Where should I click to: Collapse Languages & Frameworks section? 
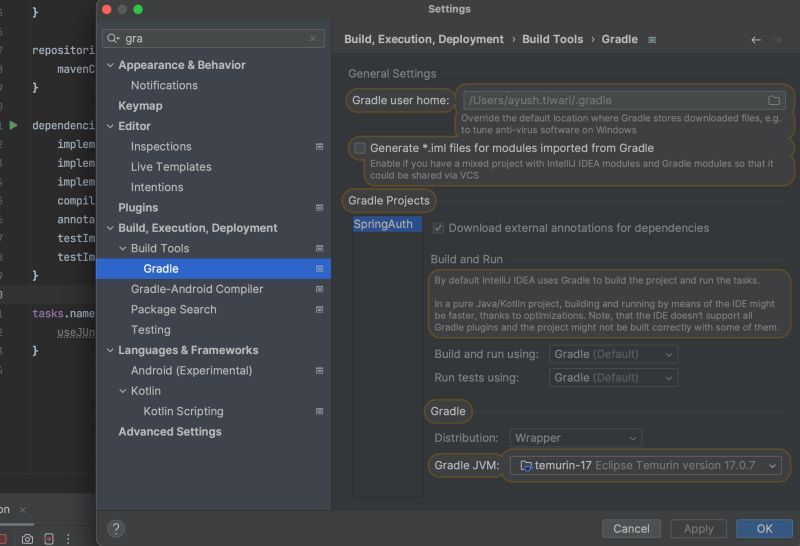[x=110, y=350]
